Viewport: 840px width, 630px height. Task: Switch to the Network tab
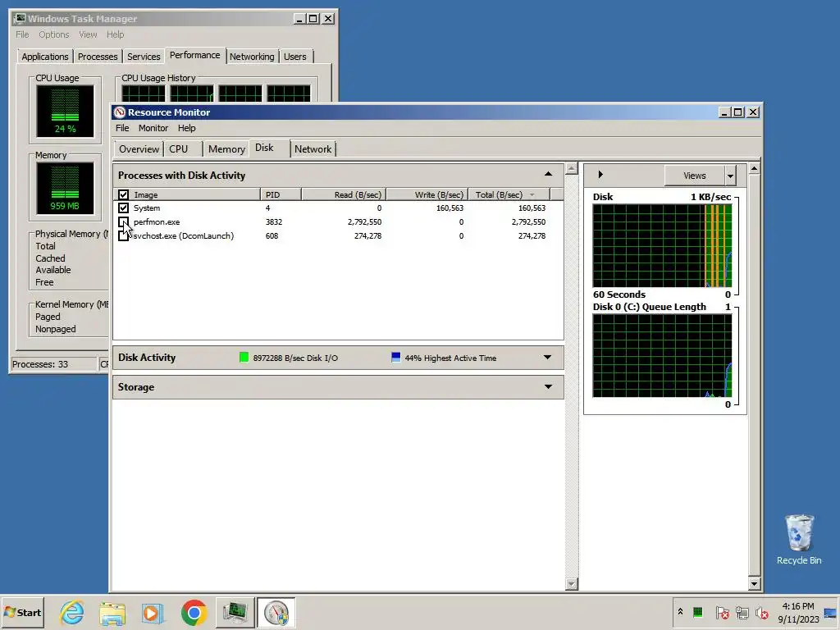click(313, 149)
